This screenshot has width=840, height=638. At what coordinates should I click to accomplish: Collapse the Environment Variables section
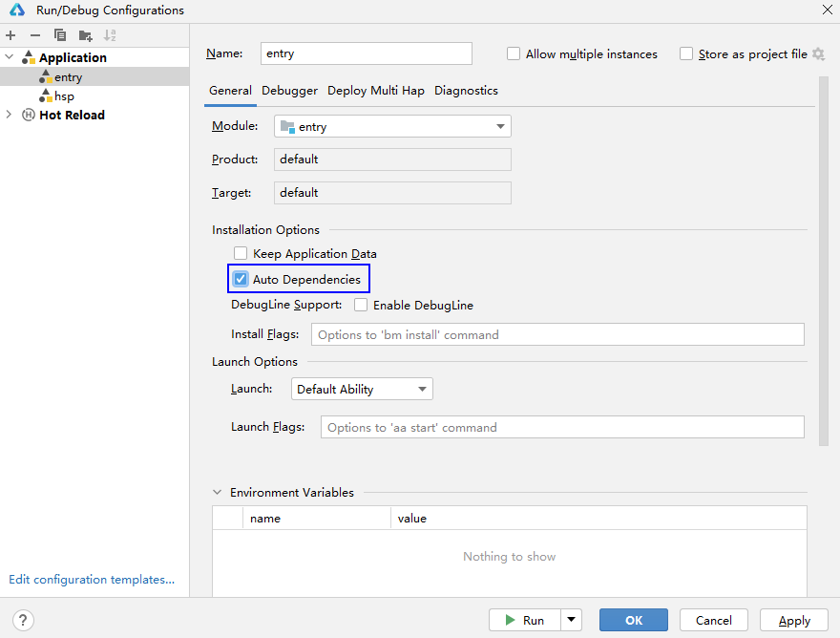coord(217,492)
